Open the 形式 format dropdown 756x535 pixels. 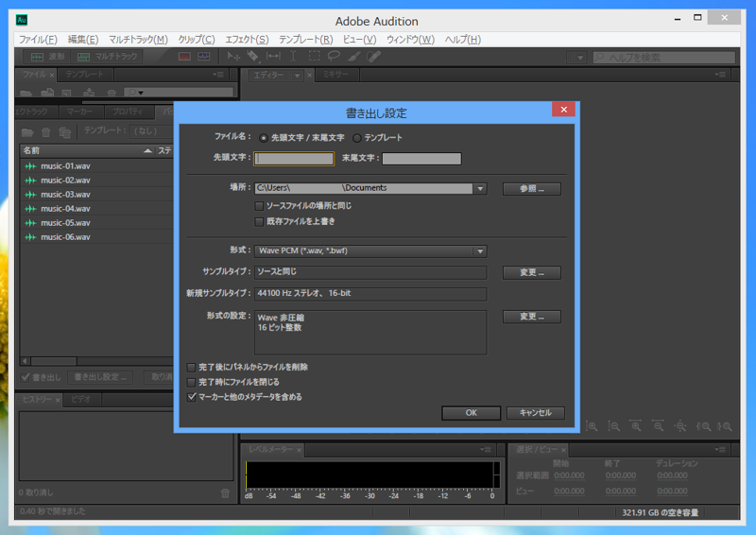point(370,250)
